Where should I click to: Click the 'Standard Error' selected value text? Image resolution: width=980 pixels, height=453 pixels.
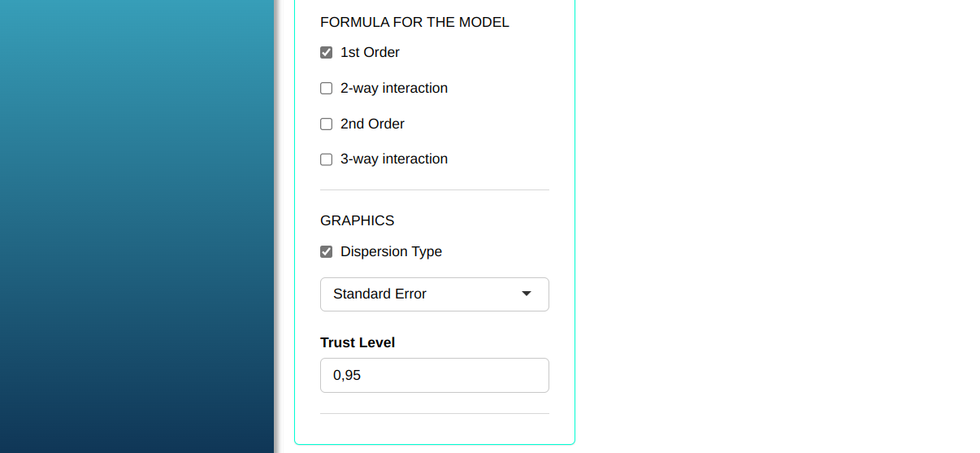379,294
